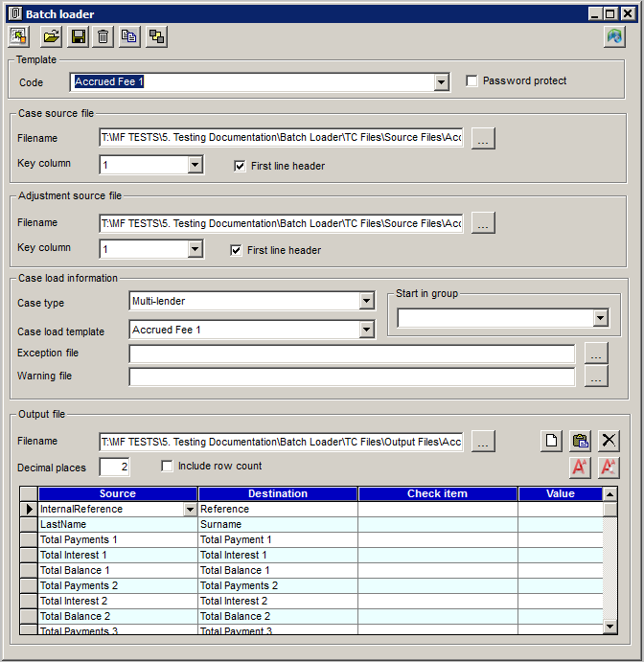Save template with the floppy disk icon
Viewport: 644px width, 662px height.
click(x=79, y=36)
